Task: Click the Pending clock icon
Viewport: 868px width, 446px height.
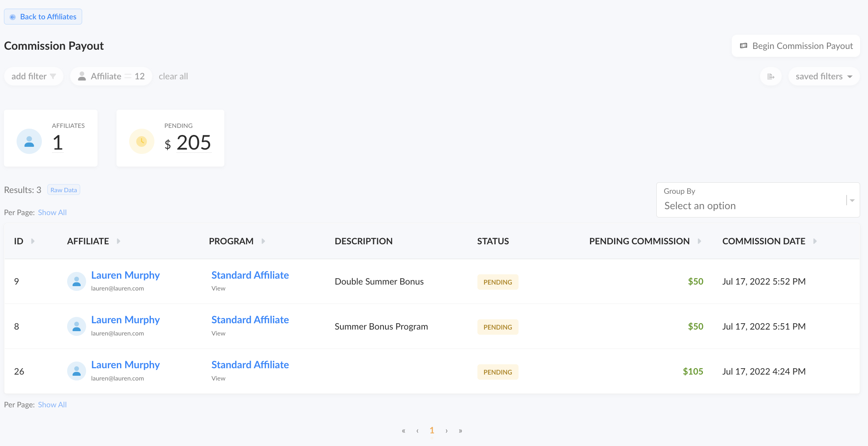Action: [x=142, y=141]
